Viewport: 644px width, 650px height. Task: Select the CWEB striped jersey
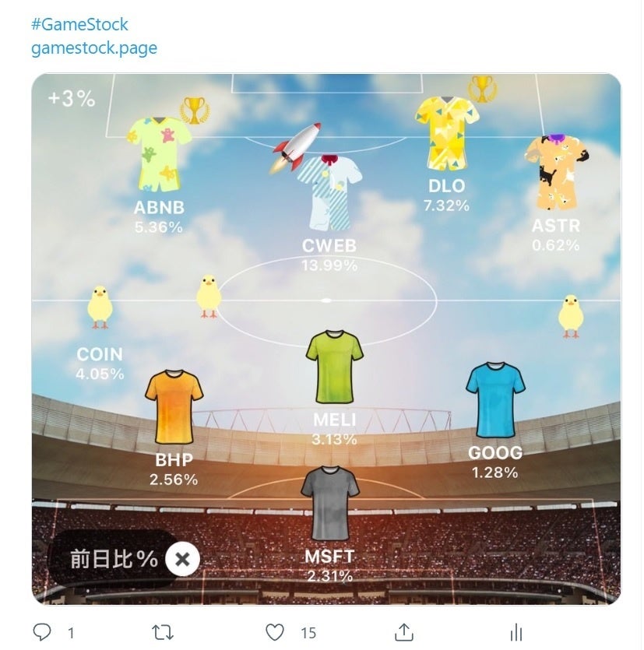point(332,191)
